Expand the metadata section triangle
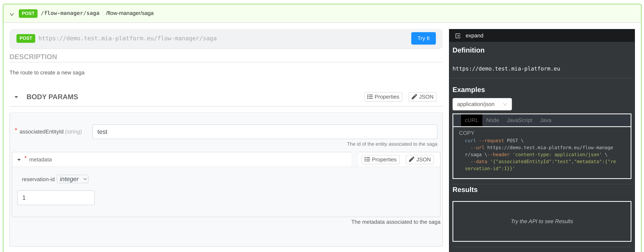 pos(19,159)
